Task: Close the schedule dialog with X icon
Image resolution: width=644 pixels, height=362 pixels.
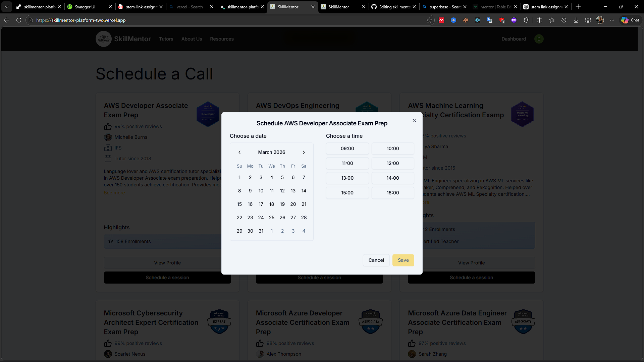Action: pyautogui.click(x=414, y=121)
